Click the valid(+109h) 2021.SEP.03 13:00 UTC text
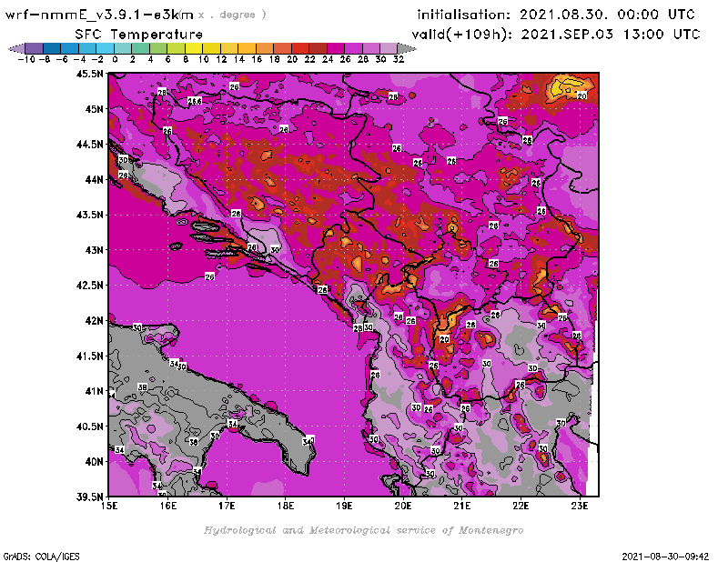 pos(555,35)
